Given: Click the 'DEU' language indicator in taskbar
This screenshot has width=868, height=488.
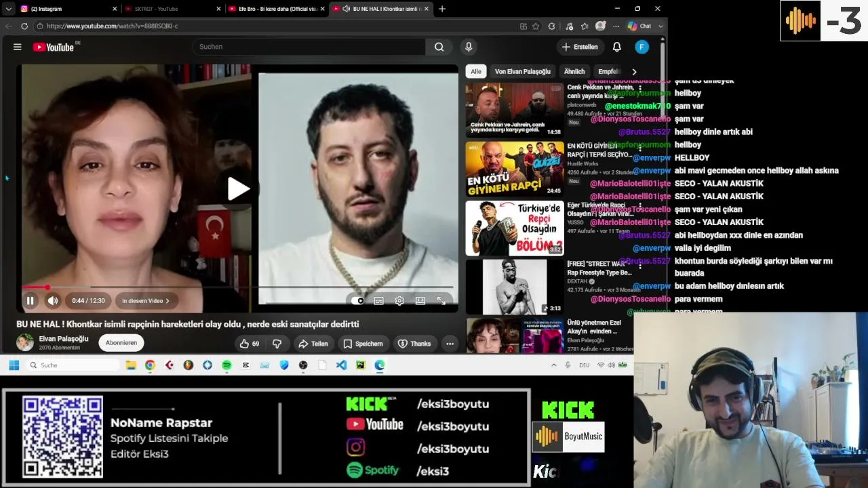Looking at the screenshot, I should [585, 365].
